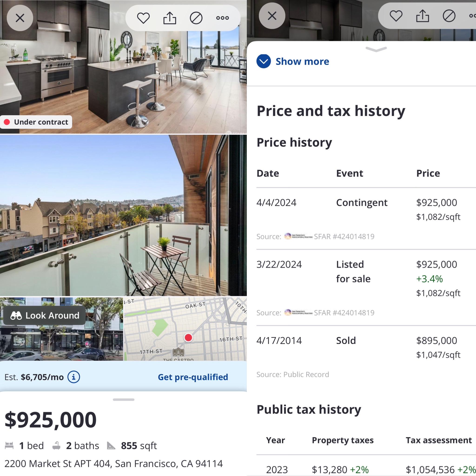476x476 pixels.
Task: Select the Price history heading
Action: 294,142
